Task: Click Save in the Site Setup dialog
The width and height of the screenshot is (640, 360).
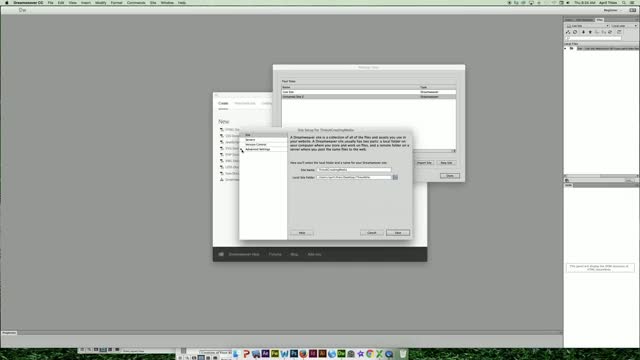Action: [x=398, y=233]
